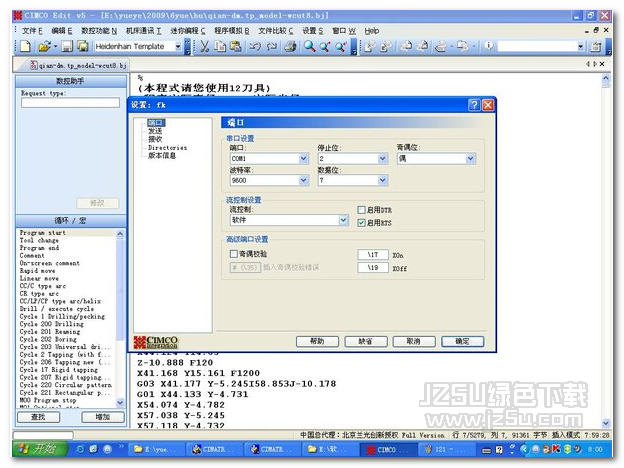
Task: Select 接收 in settings tree
Action: click(155, 139)
